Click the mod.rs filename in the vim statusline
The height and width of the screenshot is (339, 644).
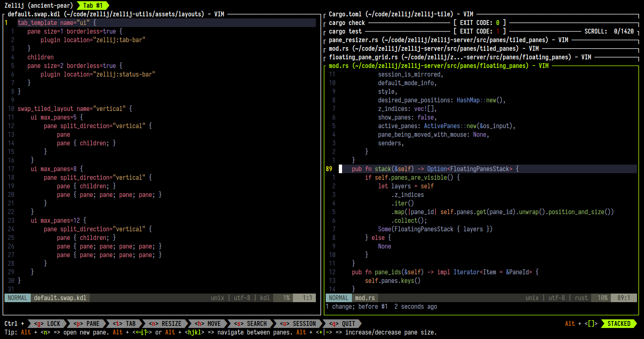pos(365,298)
